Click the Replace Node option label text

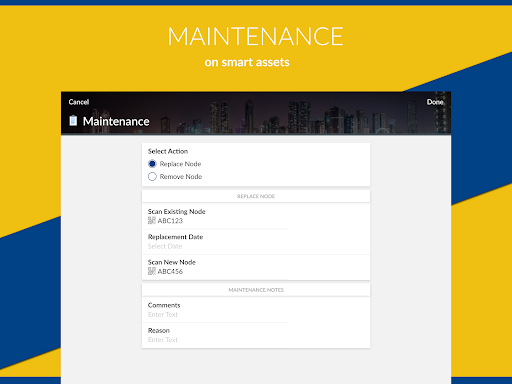[180, 164]
